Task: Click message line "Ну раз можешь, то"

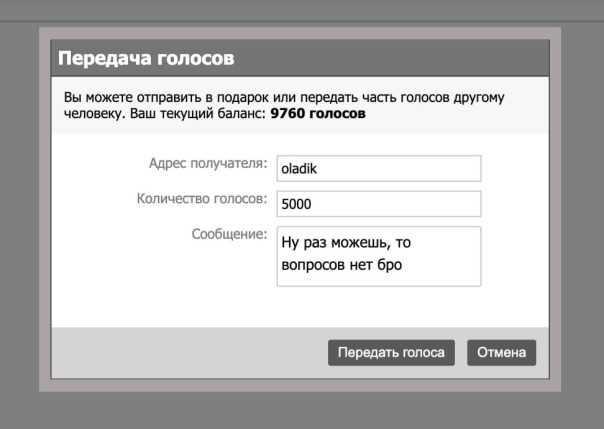Action: [x=343, y=245]
